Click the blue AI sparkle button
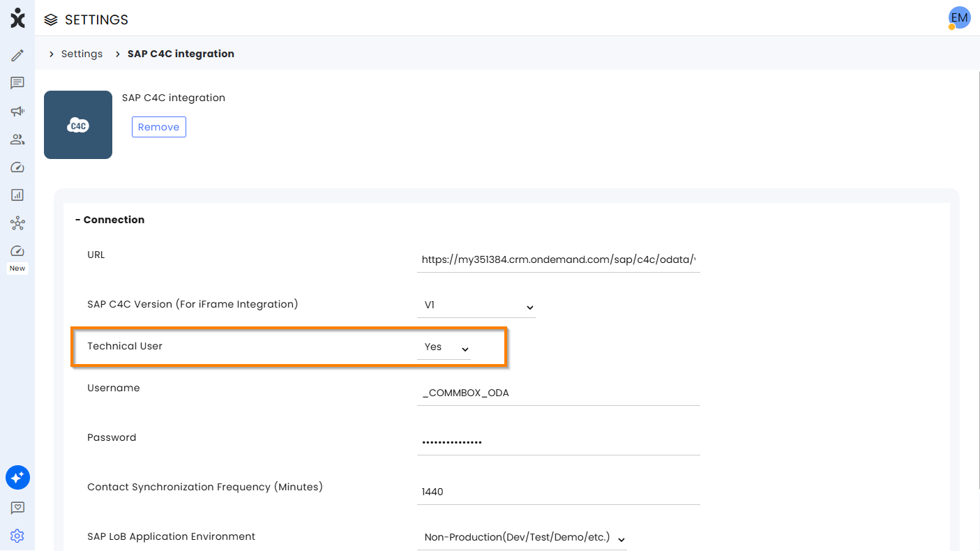 click(x=17, y=478)
